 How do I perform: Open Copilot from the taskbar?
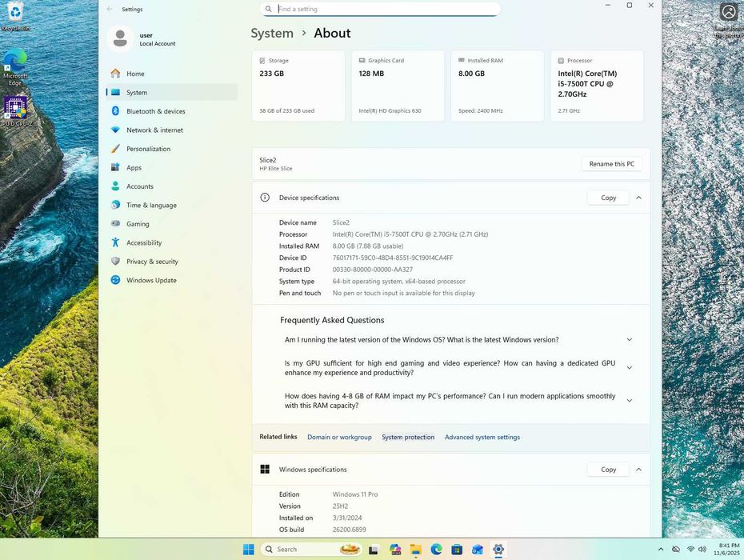(394, 550)
